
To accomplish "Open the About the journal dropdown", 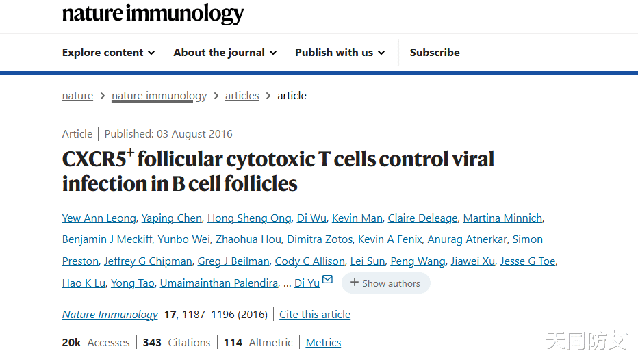I will coord(225,53).
